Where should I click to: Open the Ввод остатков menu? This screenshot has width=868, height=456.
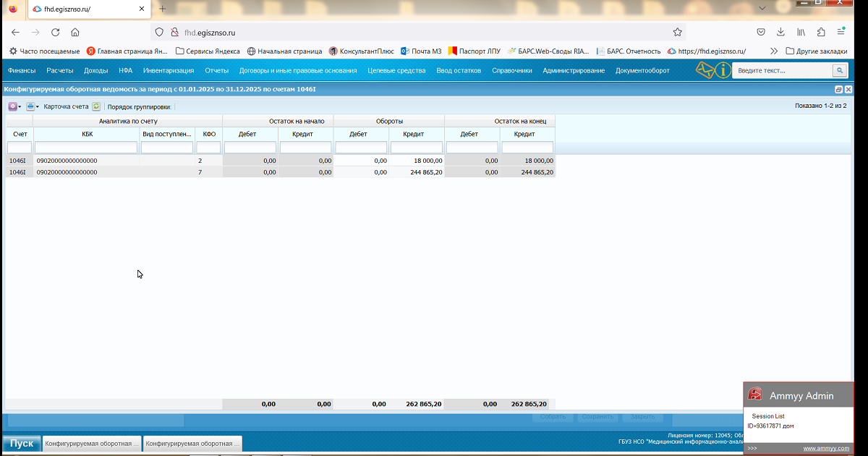click(459, 71)
